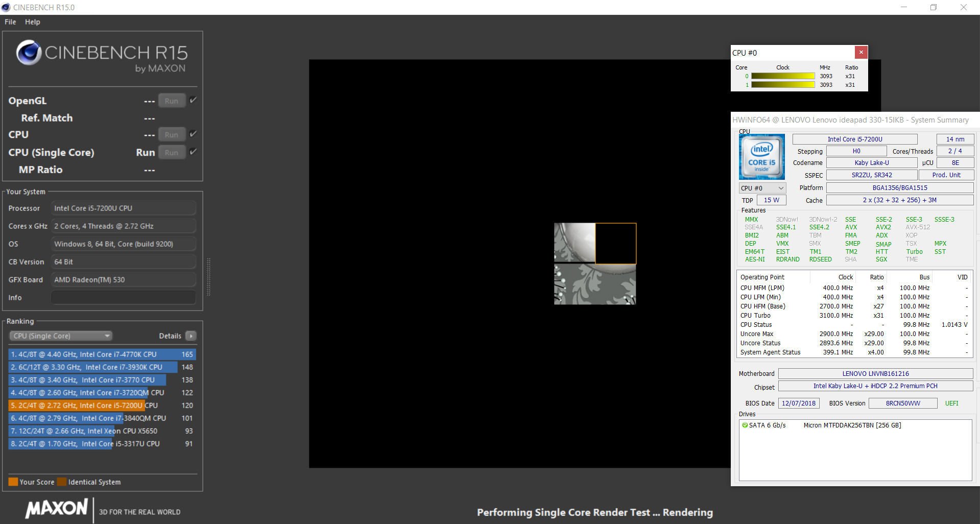This screenshot has height=524, width=980.
Task: Click the OS field Windows 8, 64 Bit
Action: (x=124, y=244)
